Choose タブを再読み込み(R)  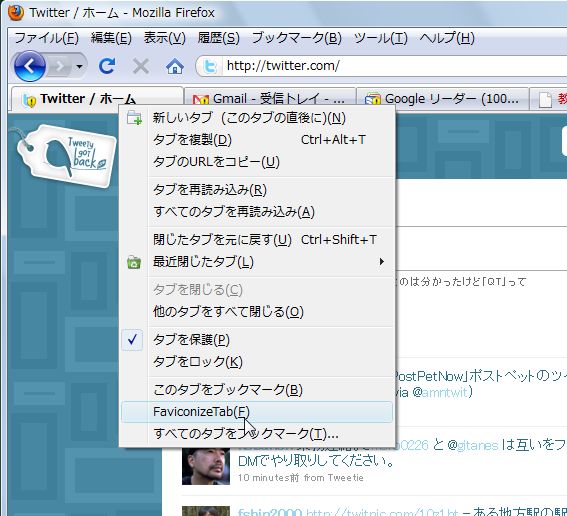point(257,189)
